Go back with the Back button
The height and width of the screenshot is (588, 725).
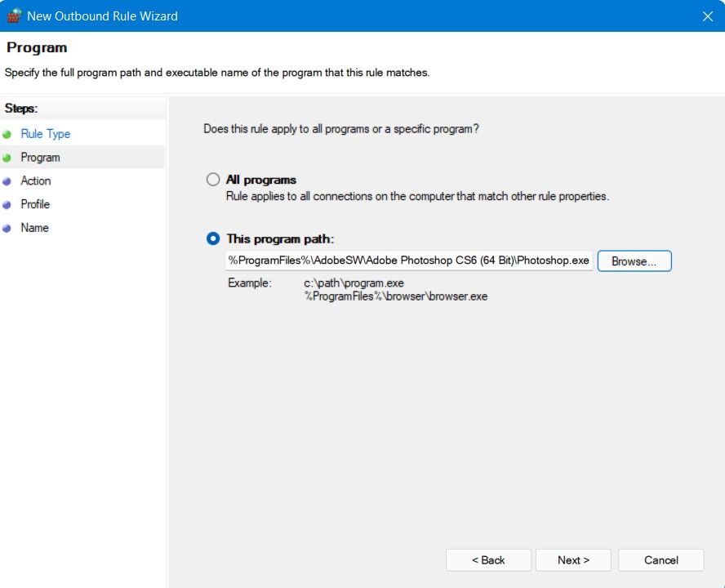coord(488,560)
